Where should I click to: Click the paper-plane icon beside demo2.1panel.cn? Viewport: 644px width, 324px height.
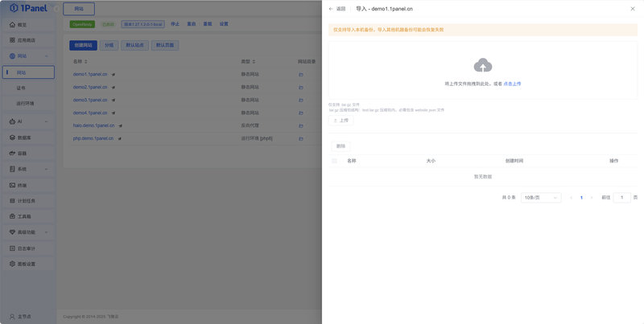114,88
